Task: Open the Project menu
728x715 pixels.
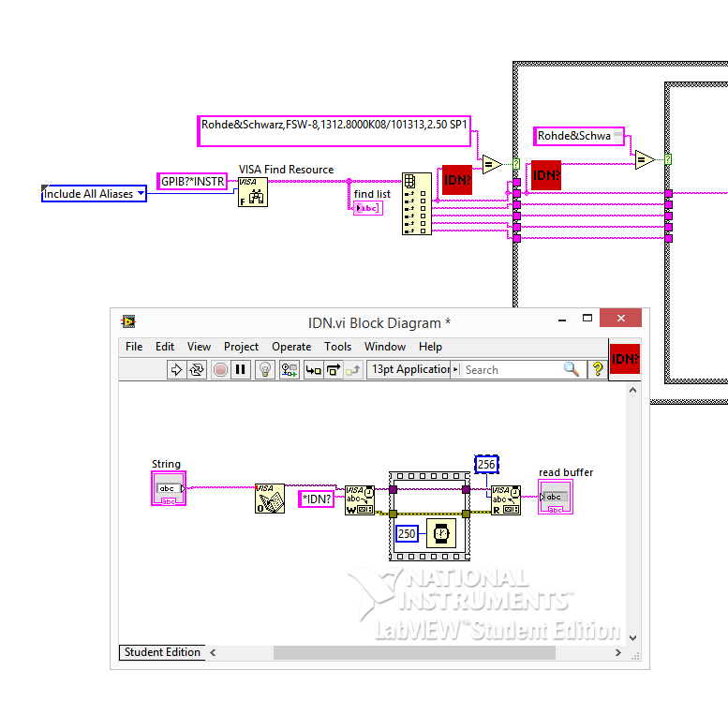Action: tap(241, 347)
